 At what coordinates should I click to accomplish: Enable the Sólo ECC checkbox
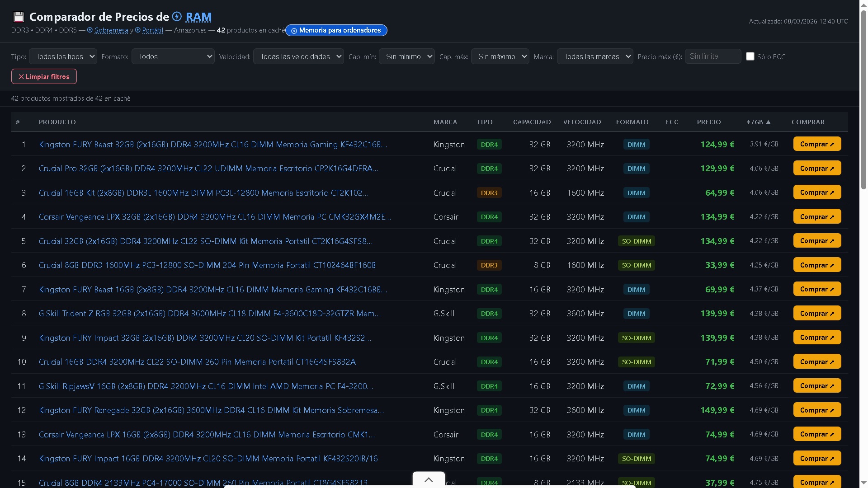point(750,56)
